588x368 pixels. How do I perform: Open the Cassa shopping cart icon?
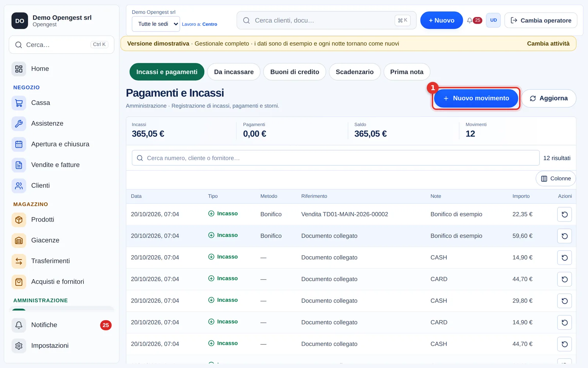19,103
